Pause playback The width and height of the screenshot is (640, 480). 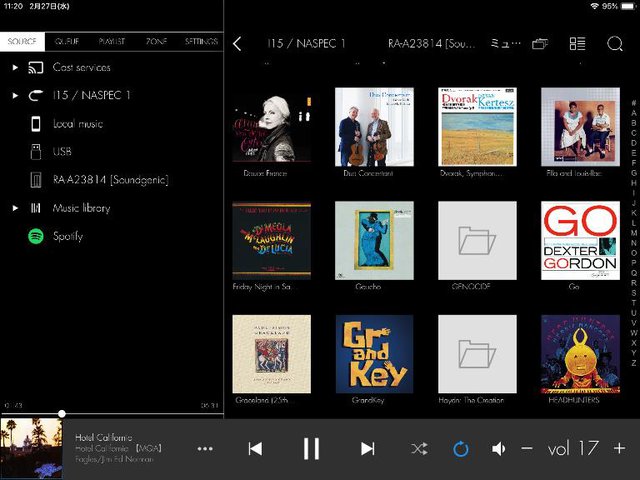(x=311, y=449)
